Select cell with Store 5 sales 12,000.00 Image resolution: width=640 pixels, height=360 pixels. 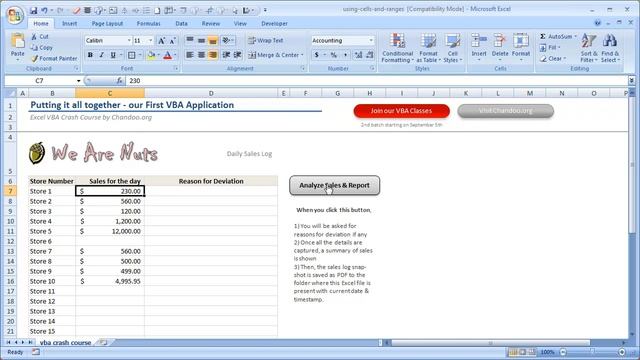click(110, 231)
